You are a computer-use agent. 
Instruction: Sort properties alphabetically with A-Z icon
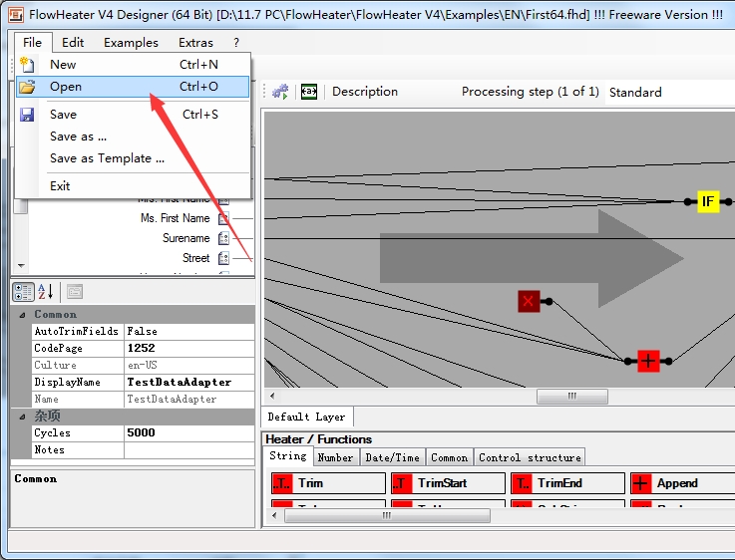click(x=46, y=292)
